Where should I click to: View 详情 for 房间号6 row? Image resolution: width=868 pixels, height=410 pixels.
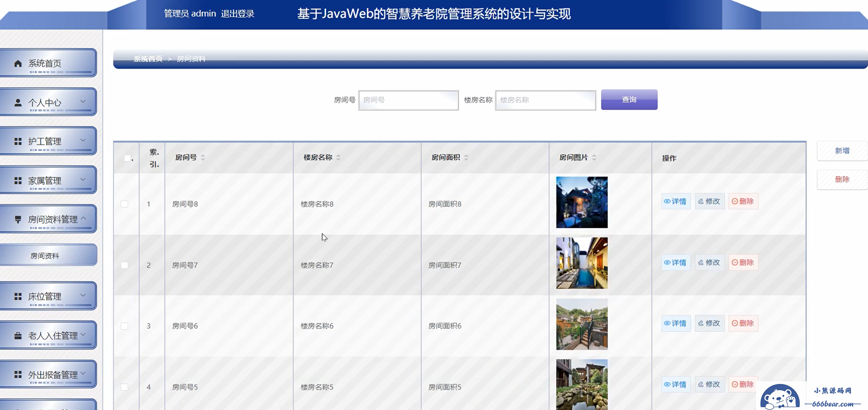(x=675, y=323)
